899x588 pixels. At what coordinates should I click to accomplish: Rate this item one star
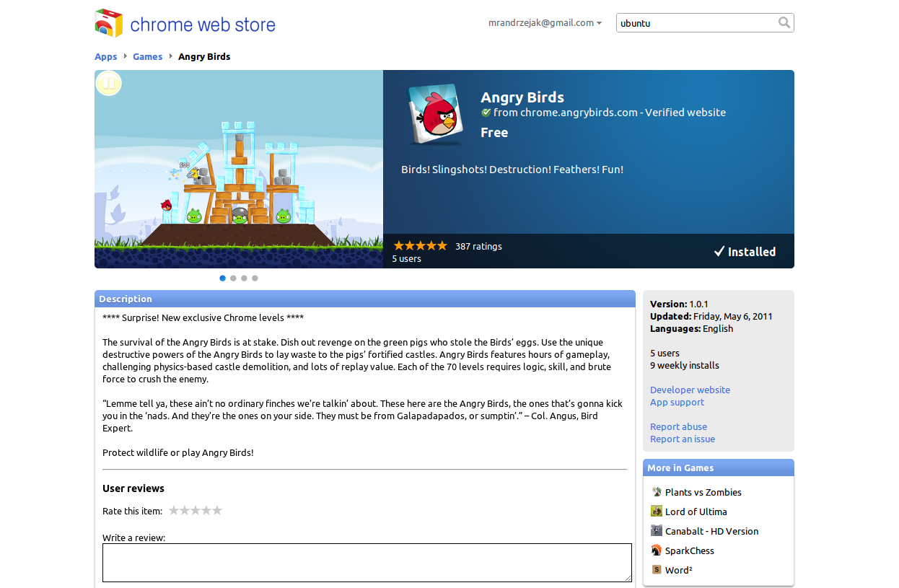click(174, 511)
